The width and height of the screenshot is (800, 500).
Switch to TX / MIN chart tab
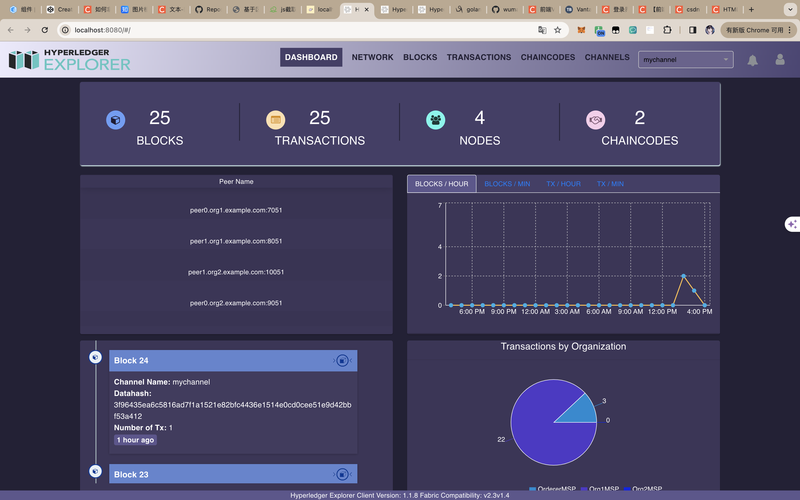tap(610, 184)
